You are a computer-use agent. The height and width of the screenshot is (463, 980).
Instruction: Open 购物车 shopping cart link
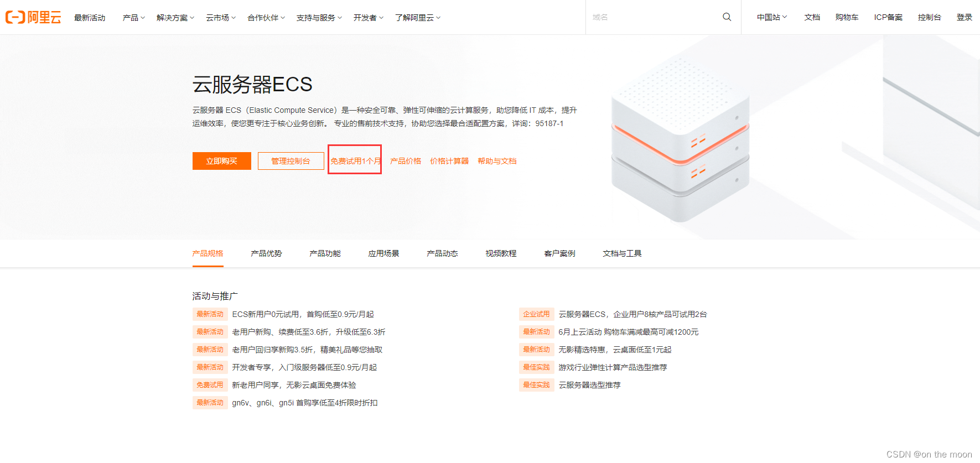(x=847, y=17)
